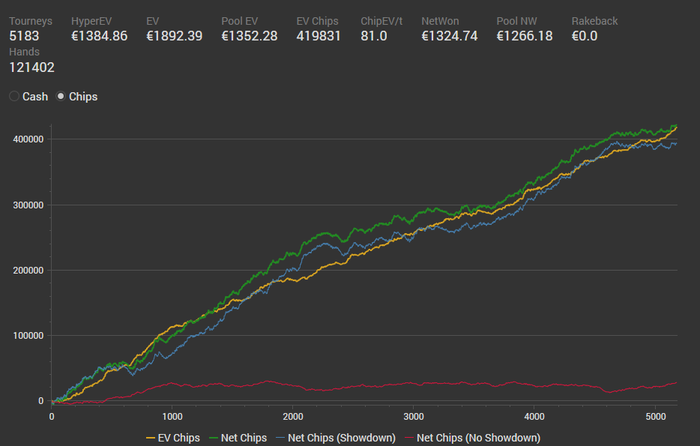This screenshot has height=446, width=700.
Task: Click the NetWon stat label
Action: (x=440, y=21)
